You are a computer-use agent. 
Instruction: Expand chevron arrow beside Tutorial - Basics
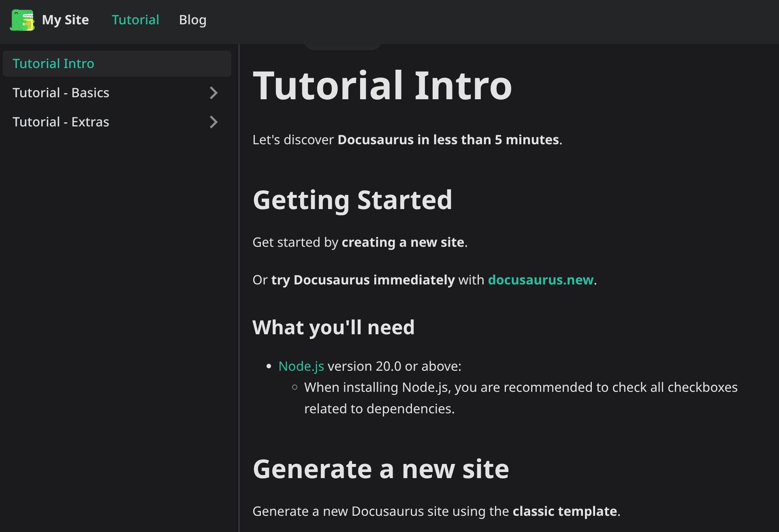tap(213, 93)
